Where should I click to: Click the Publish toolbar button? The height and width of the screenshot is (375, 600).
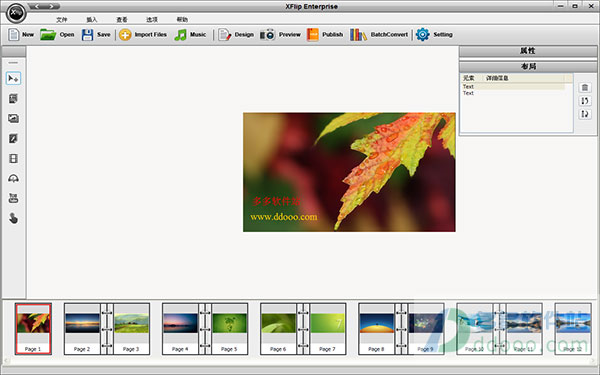point(324,34)
